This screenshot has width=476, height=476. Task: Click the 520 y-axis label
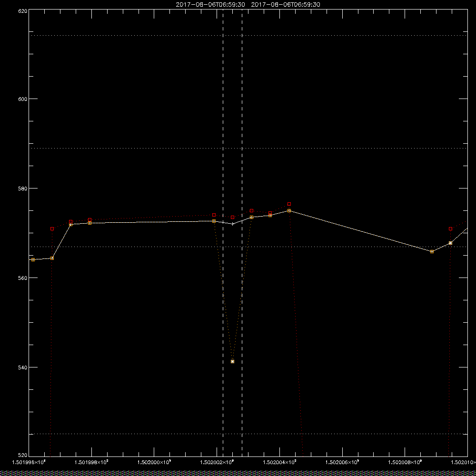coord(23,456)
